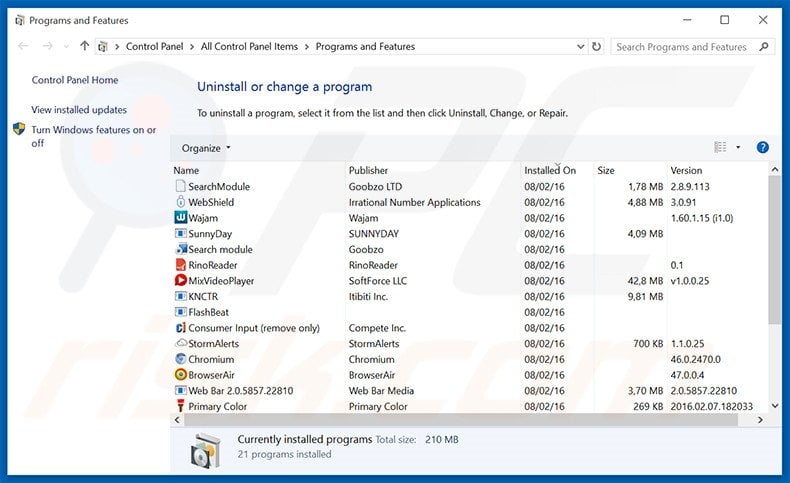Click the MixVideoPlayer program icon
The height and width of the screenshot is (483, 790).
point(180,280)
